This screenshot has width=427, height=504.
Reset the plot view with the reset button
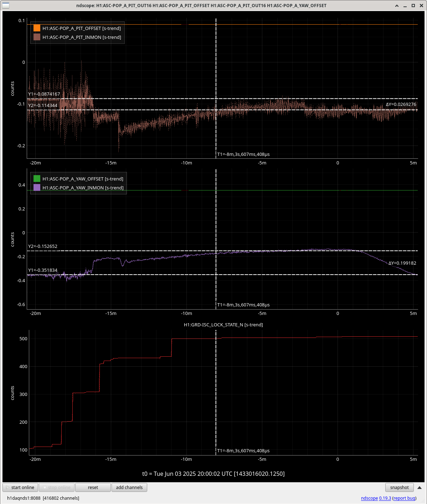93,487
